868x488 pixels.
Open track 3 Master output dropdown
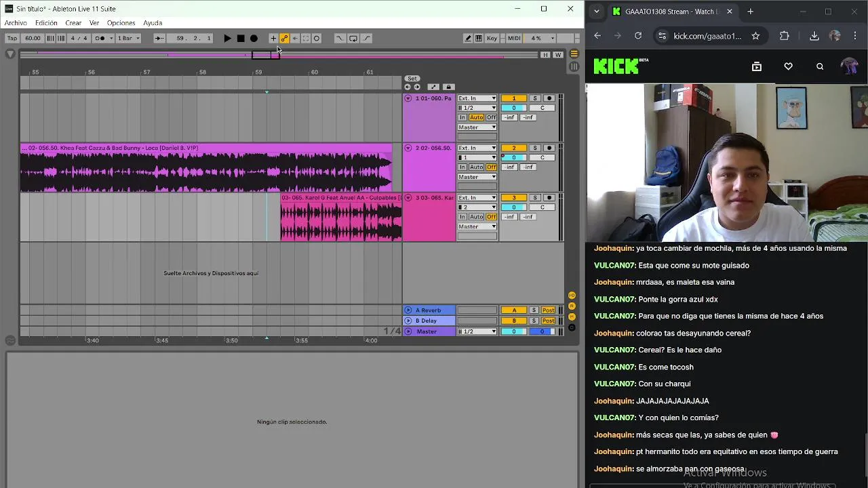[477, 226]
